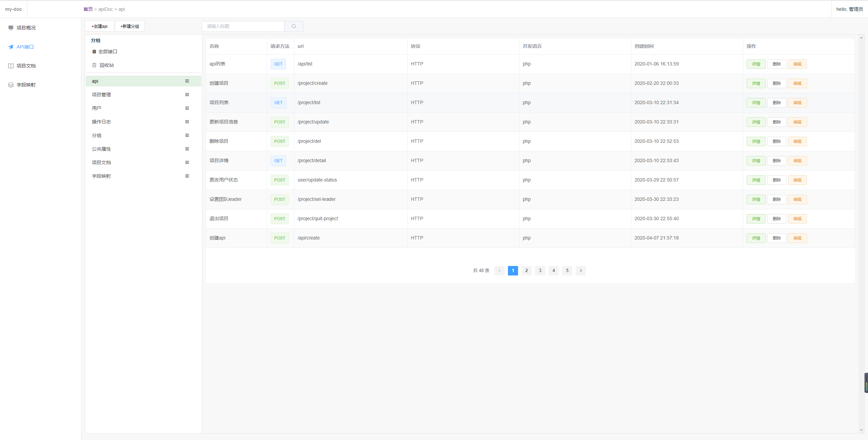Click the table scrollbar up arrow
The width and height of the screenshot is (868, 440).
tap(861, 38)
